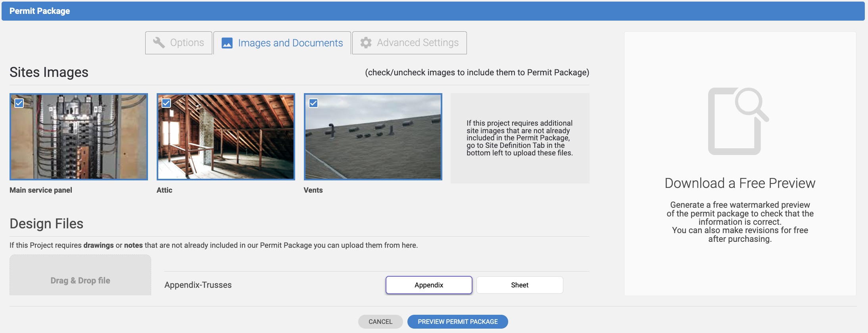The width and height of the screenshot is (868, 333).
Task: Uncheck the Attic image checkbox
Action: coord(166,103)
